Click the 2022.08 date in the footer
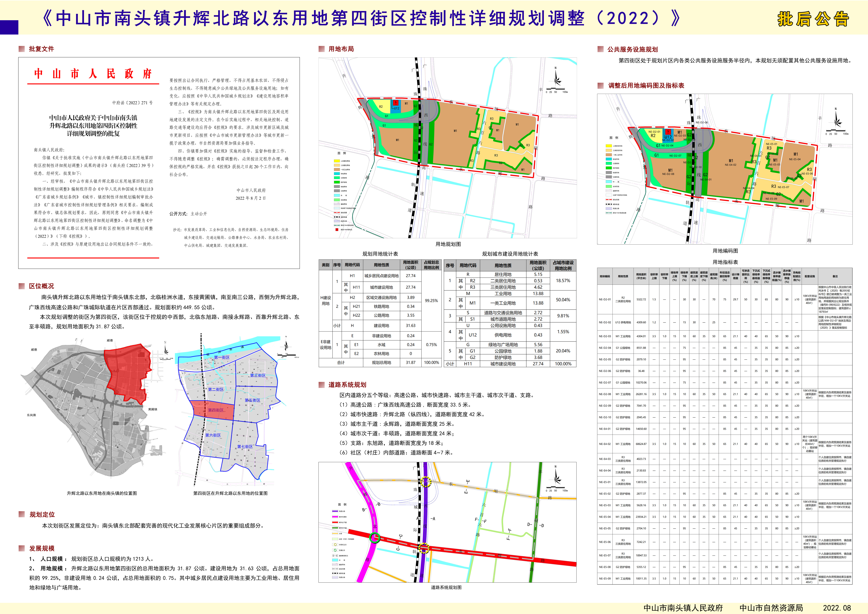This screenshot has width=868, height=614. point(837,608)
